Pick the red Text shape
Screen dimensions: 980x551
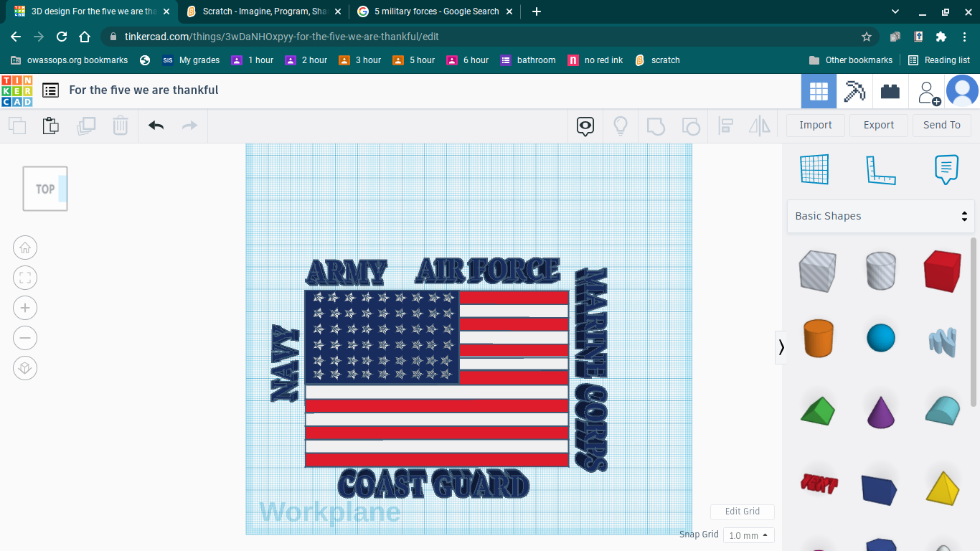pyautogui.click(x=819, y=484)
